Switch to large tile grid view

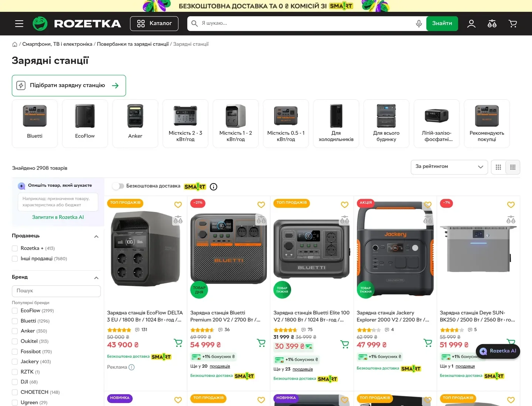498,167
